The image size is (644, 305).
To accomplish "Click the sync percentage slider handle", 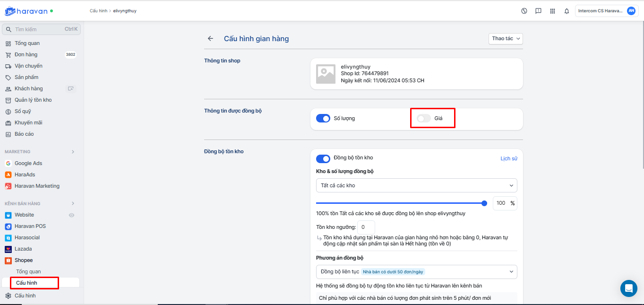I will (484, 203).
